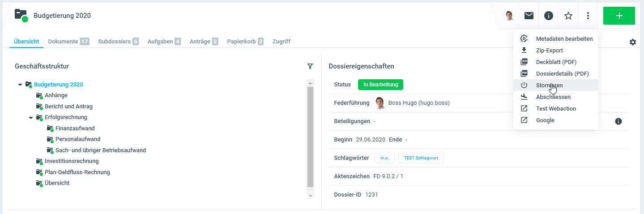Click Metadaten bearbeiten in the menu
The image size is (644, 214).
[x=564, y=39]
